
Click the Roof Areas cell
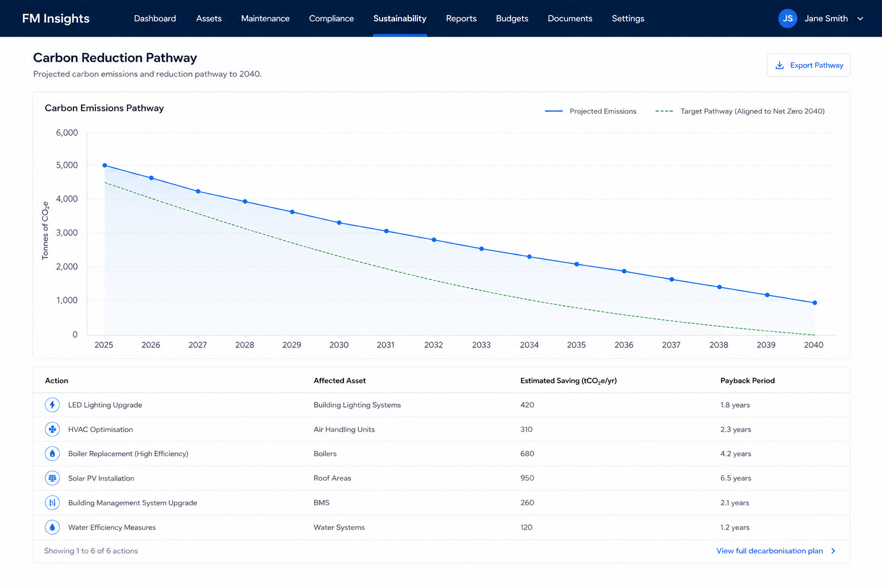pos(332,478)
